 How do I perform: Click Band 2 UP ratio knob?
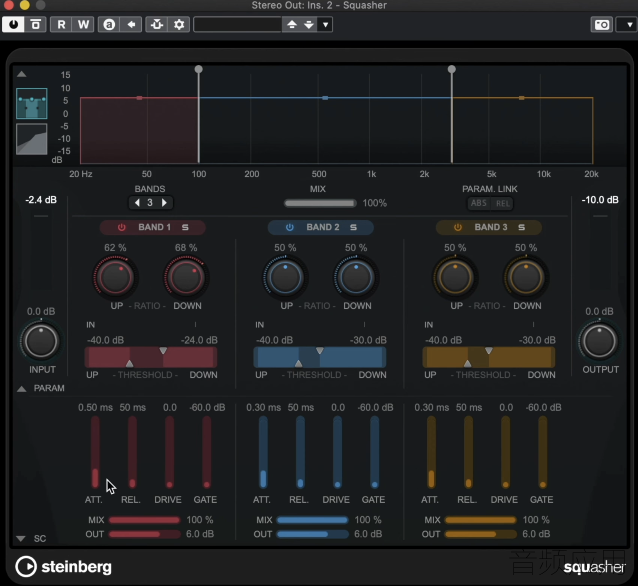tap(285, 278)
